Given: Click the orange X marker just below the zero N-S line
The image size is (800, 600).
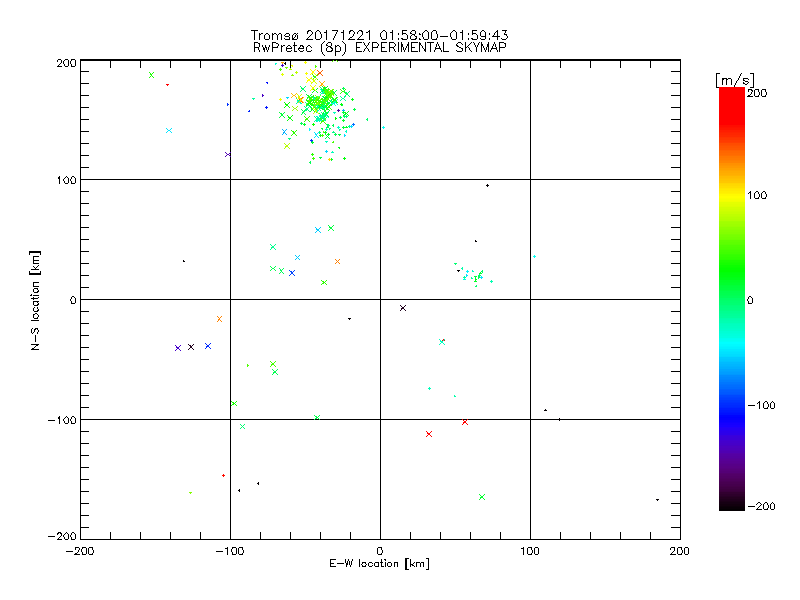Looking at the screenshot, I should [219, 319].
